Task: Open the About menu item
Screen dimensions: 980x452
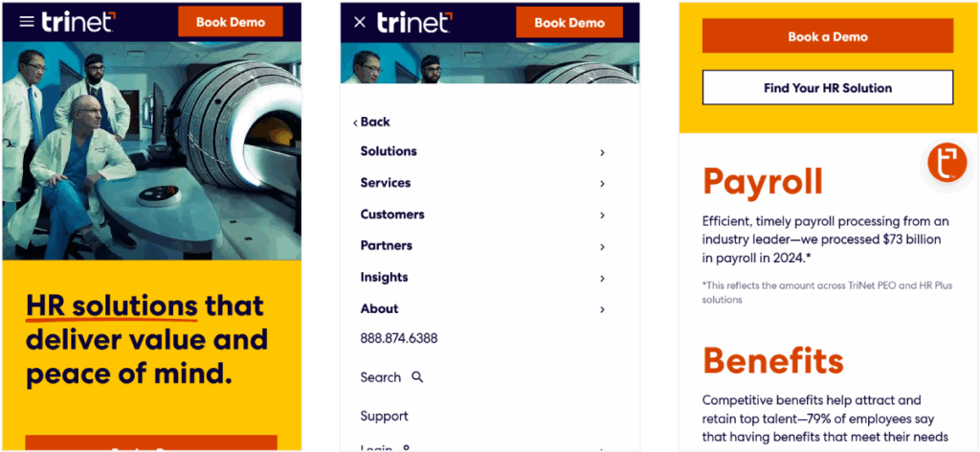Action: pyautogui.click(x=379, y=309)
